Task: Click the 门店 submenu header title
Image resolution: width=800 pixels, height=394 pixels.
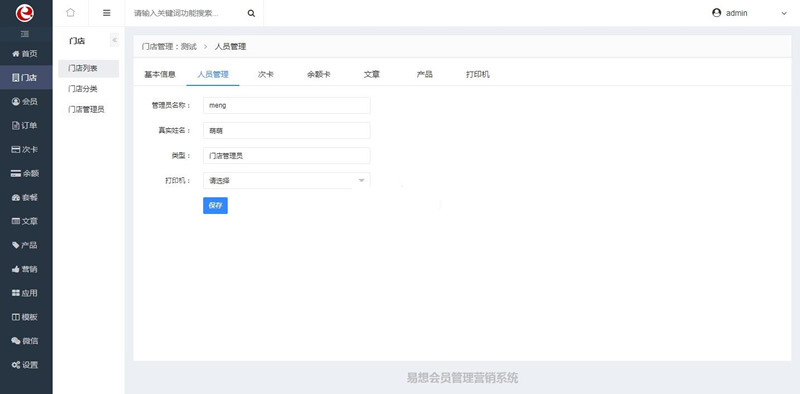Action: point(77,41)
